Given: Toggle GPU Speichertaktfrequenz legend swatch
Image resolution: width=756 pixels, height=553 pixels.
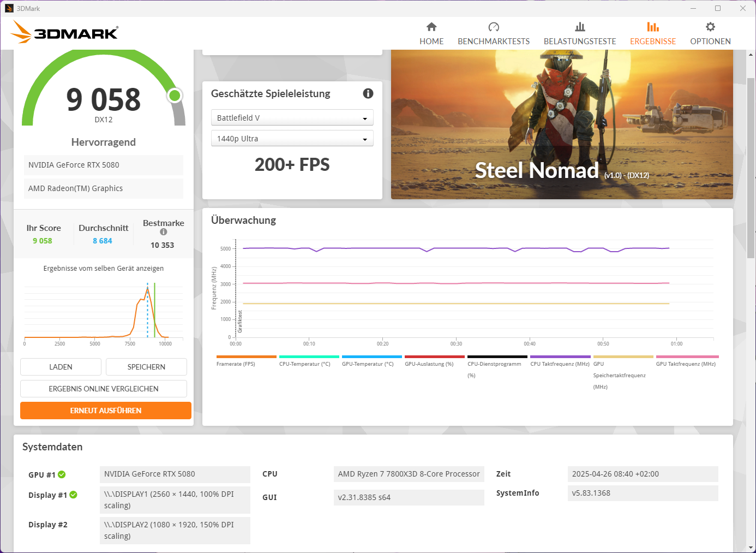Looking at the screenshot, I should [x=623, y=357].
